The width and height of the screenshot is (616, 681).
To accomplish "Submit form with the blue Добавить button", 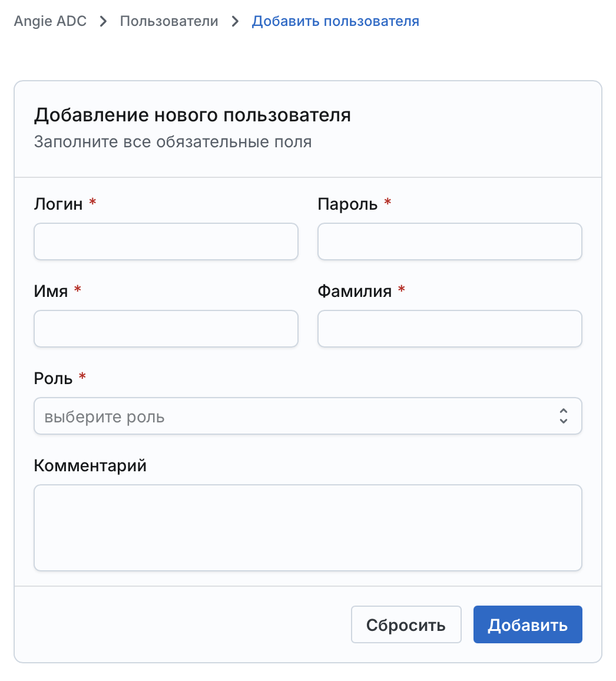I will [527, 624].
